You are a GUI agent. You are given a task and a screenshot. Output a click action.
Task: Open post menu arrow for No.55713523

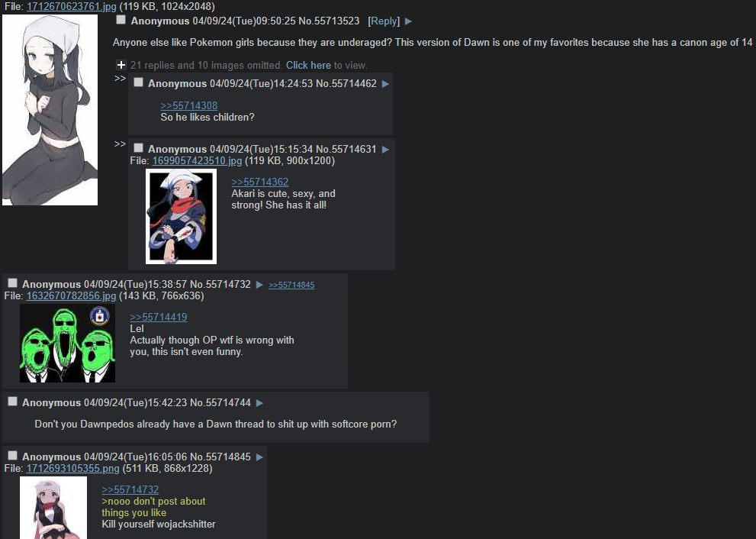coord(408,21)
